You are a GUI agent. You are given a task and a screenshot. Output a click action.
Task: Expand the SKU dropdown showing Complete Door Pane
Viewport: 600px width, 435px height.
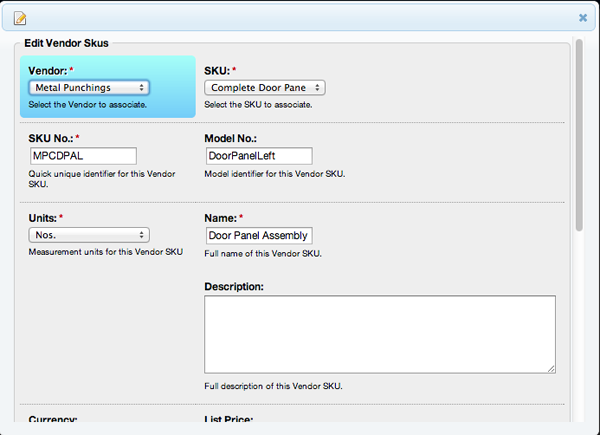[x=264, y=88]
